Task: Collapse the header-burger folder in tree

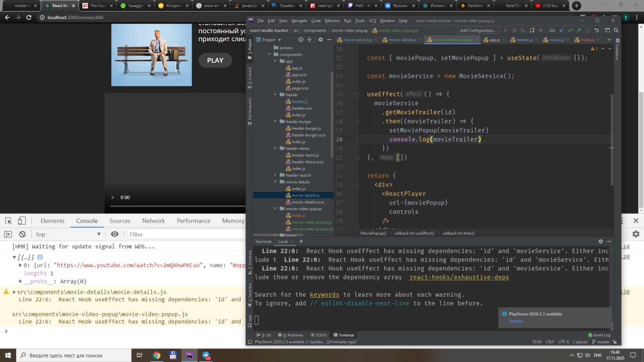Action: [x=275, y=122]
